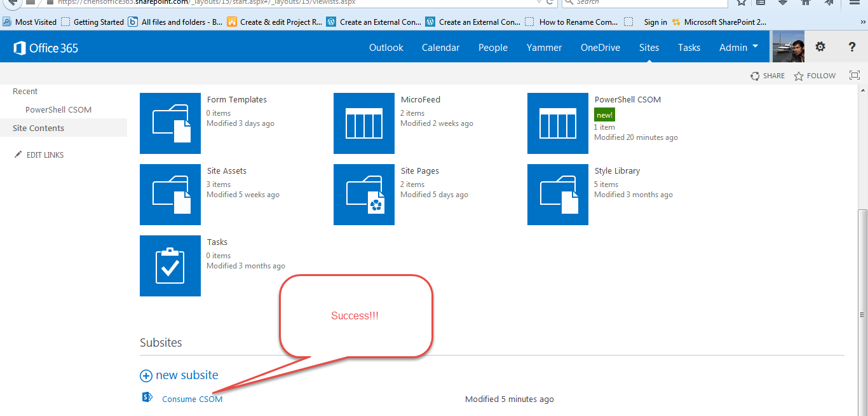Open Tasks in the Office 365 top bar
Screen dimensions: 868x416
click(689, 48)
